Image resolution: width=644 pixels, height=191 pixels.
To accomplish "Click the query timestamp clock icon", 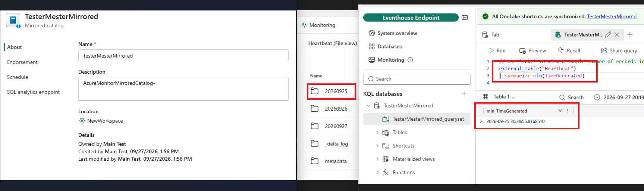I will pos(597,97).
